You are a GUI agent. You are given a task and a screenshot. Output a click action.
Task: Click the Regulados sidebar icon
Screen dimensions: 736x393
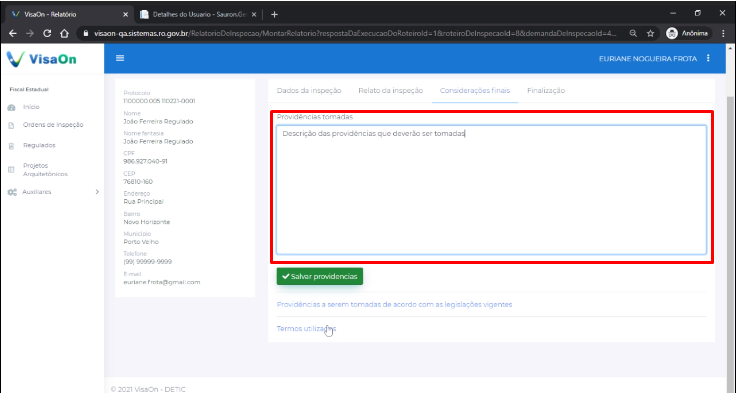click(x=12, y=146)
